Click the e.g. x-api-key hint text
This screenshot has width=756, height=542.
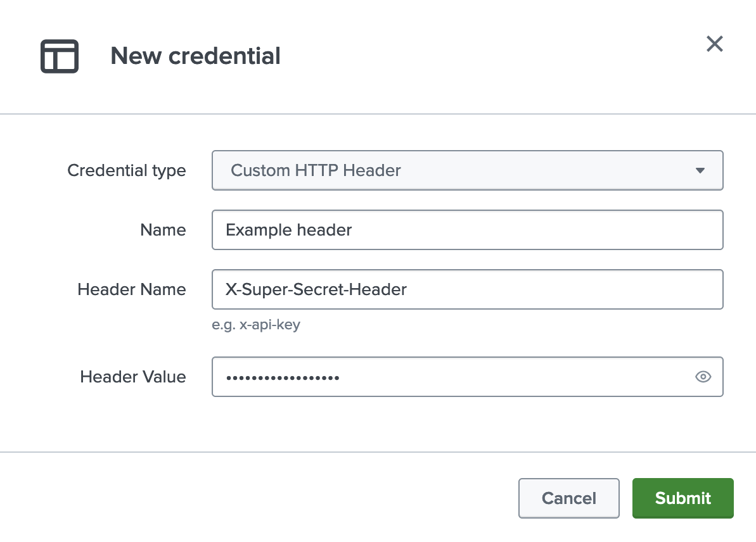coord(256,325)
